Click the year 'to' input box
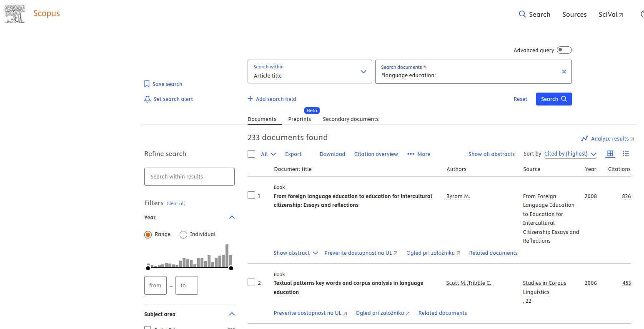The width and height of the screenshot is (644, 329). [187, 286]
